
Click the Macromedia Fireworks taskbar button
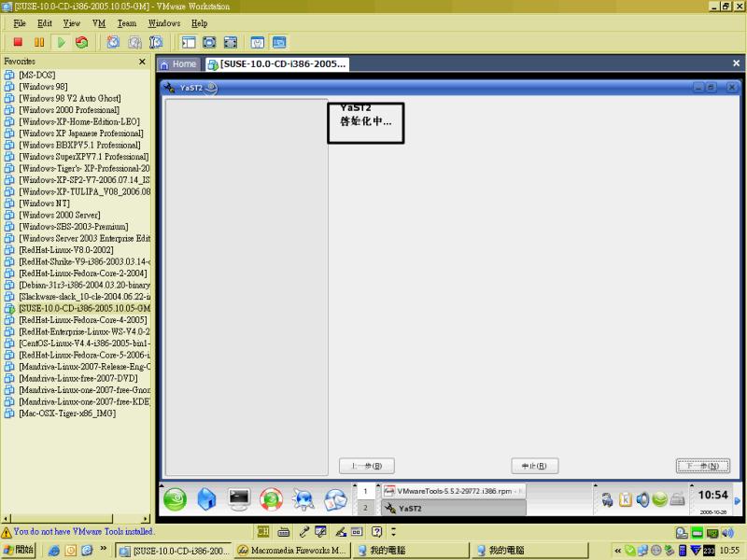(291, 551)
